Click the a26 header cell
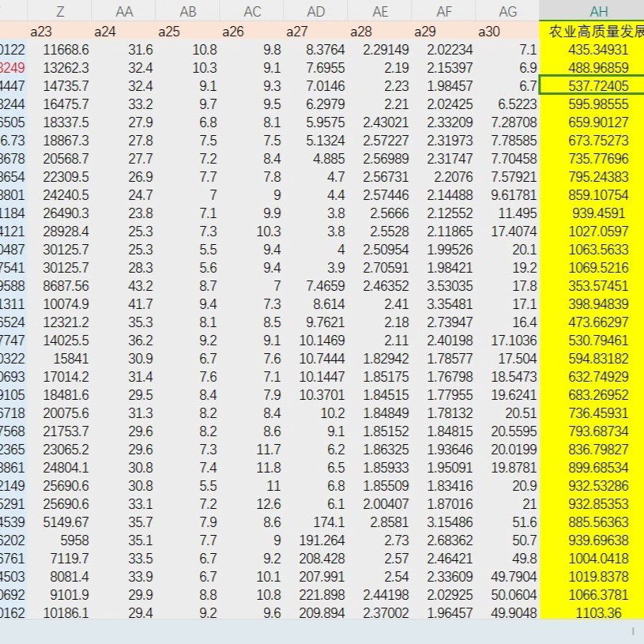The image size is (644, 644). pyautogui.click(x=252, y=32)
